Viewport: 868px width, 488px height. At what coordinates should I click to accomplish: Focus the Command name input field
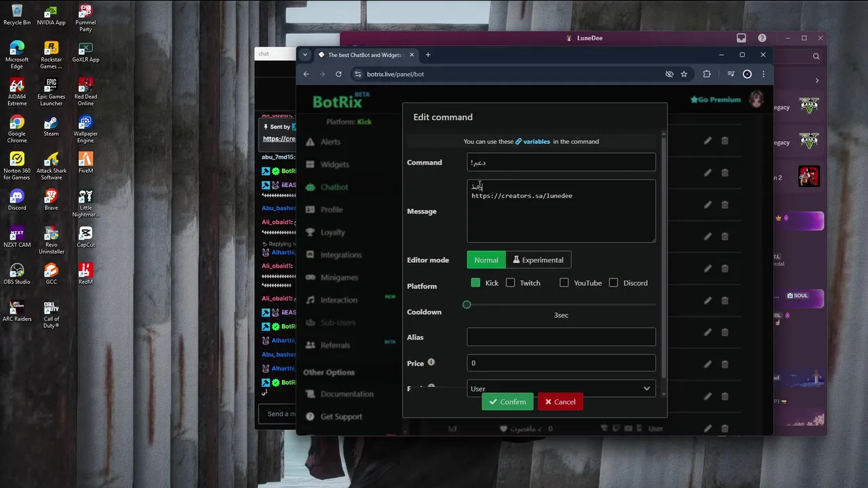pyautogui.click(x=561, y=162)
